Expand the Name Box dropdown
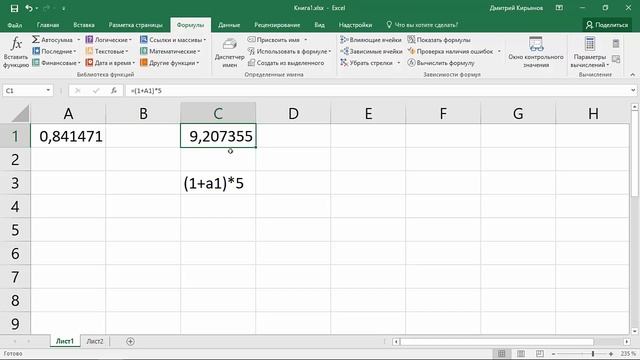 48,90
